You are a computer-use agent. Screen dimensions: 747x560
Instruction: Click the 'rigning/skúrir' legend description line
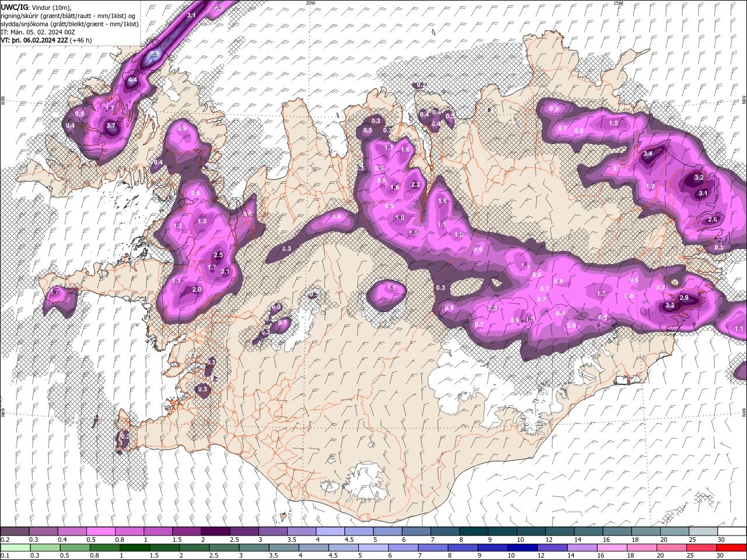(x=69, y=15)
